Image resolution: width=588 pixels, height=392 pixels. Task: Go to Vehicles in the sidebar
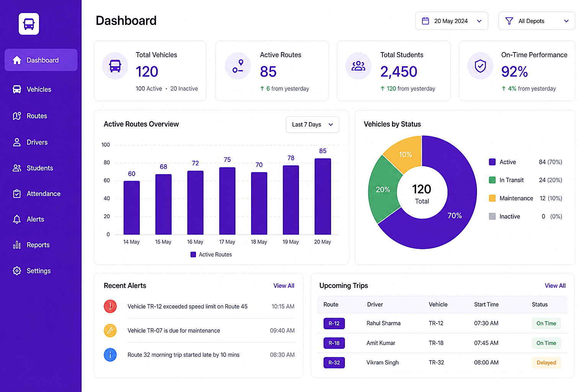click(41, 89)
